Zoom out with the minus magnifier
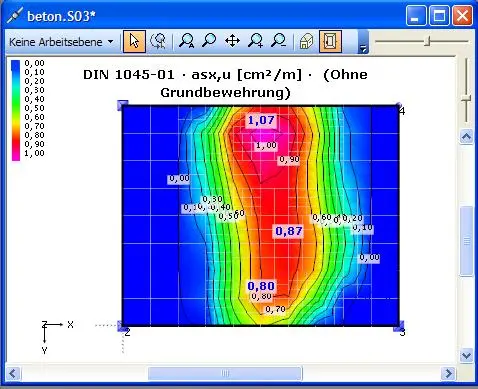This screenshot has width=478, height=389. (x=278, y=42)
